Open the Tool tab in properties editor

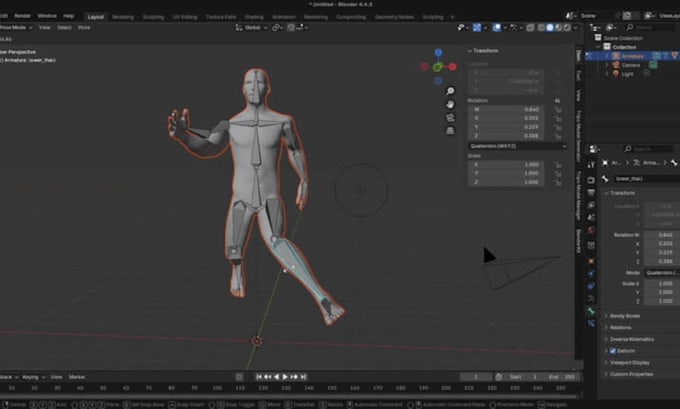click(x=591, y=165)
